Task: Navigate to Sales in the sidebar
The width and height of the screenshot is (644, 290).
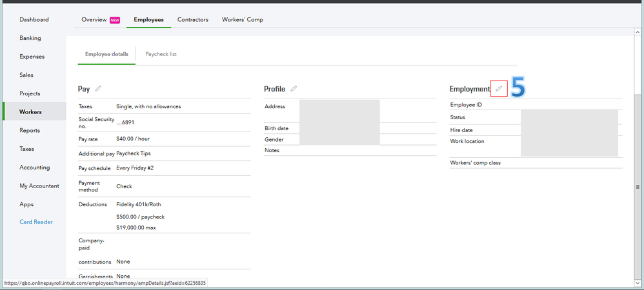Action: point(26,75)
